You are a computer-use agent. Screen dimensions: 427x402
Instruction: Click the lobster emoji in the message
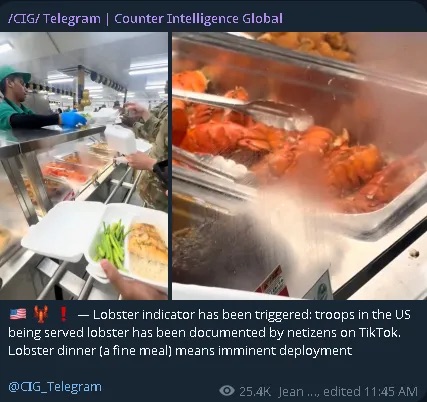pos(41,314)
